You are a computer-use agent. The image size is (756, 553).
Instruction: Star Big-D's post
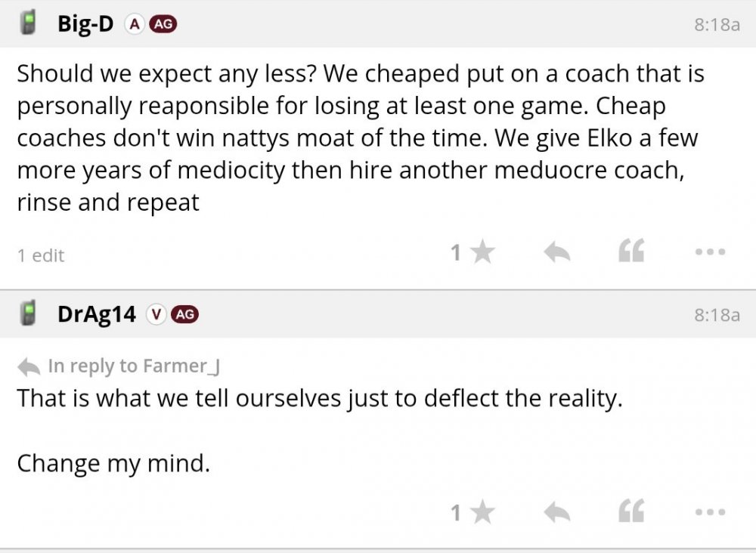[x=482, y=253]
